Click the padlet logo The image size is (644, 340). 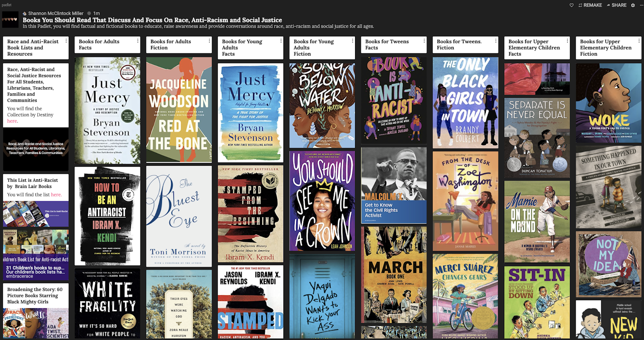click(6, 5)
